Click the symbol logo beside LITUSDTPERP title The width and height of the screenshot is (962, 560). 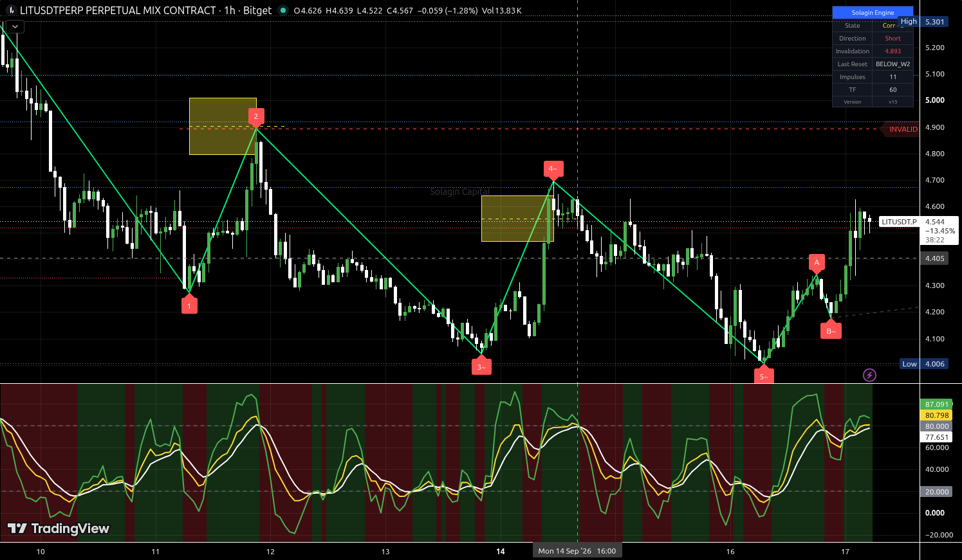11,10
